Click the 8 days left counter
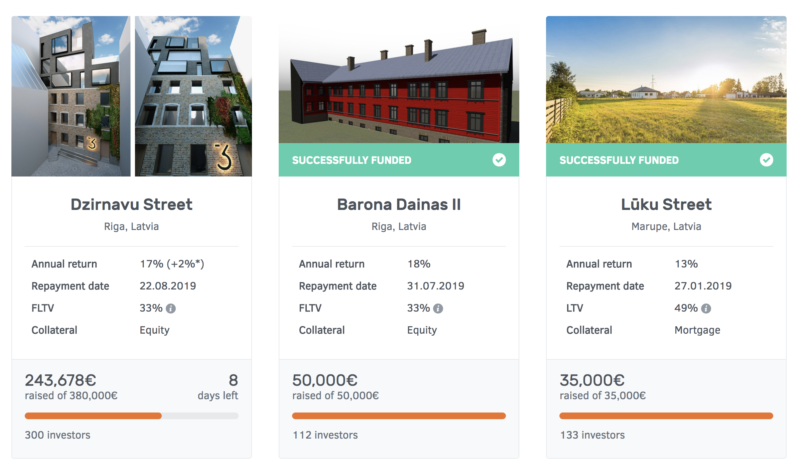The width and height of the screenshot is (800, 466). (218, 387)
